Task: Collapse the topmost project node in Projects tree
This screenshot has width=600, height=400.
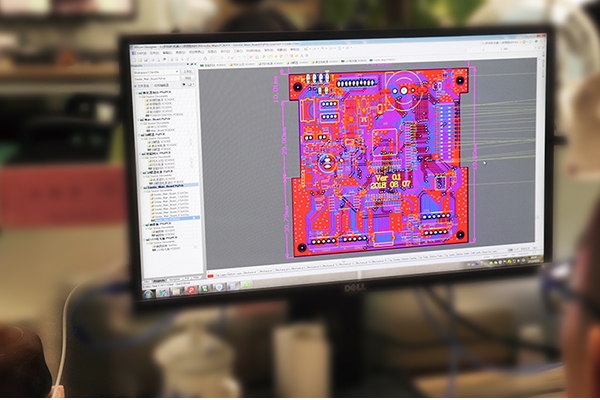Action: (137, 93)
